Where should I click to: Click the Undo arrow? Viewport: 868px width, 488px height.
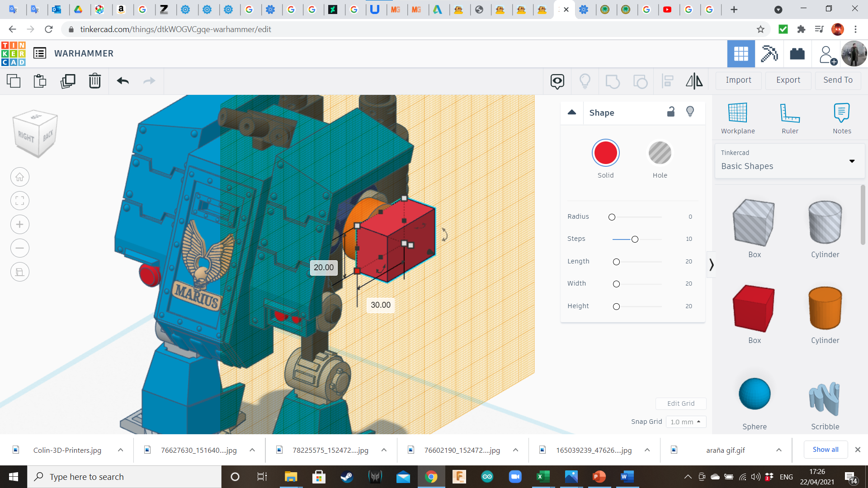coord(123,81)
